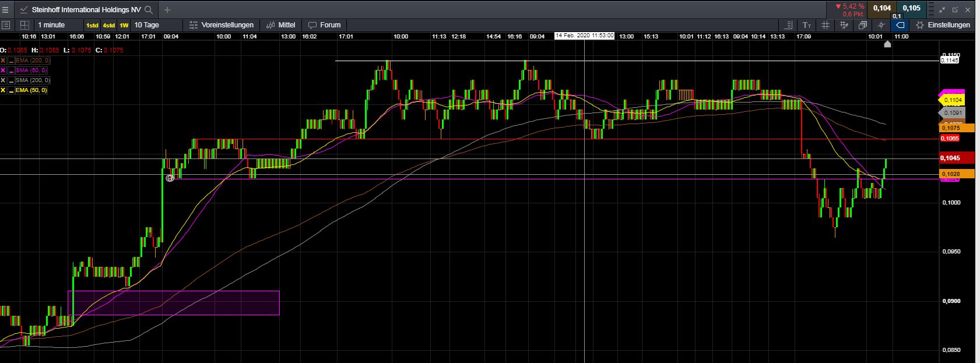Open the chart layout grid icon
The height and width of the screenshot is (363, 980).
[x=24, y=25]
